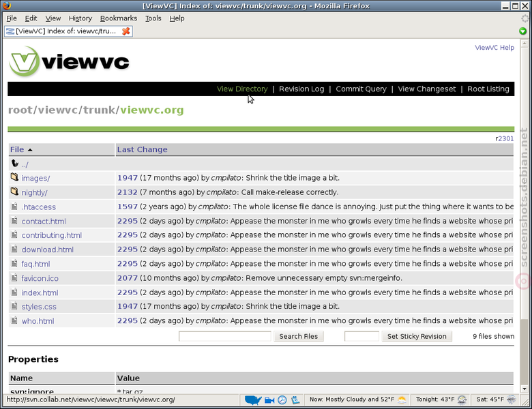
Task: Open the Tools menu
Action: (x=153, y=18)
